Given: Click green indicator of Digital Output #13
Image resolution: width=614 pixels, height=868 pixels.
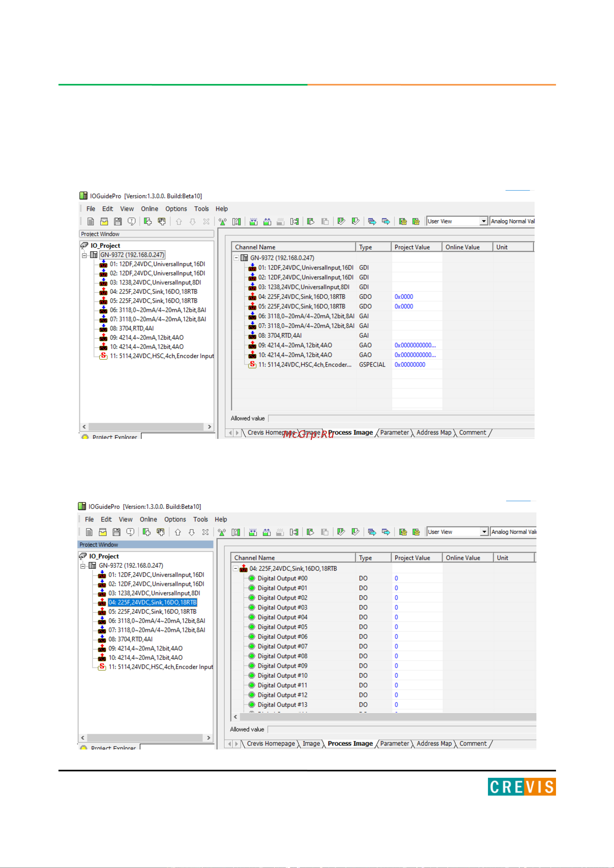Looking at the screenshot, I should pos(252,705).
